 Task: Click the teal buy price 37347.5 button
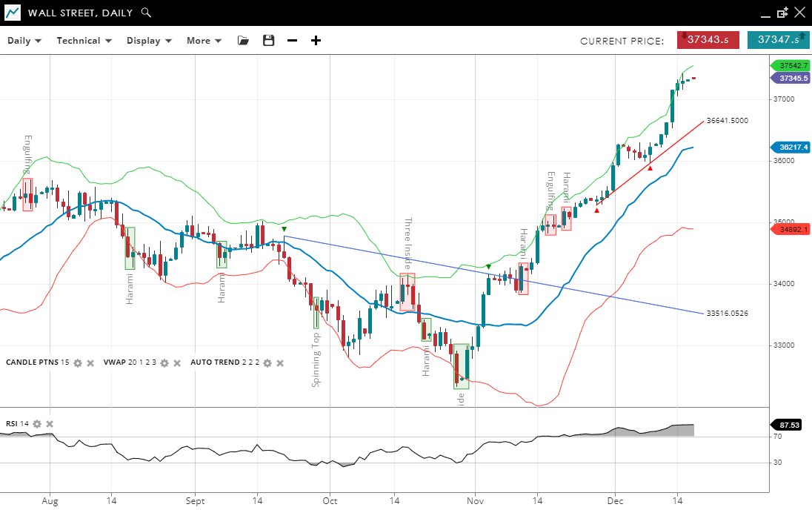[x=778, y=40]
